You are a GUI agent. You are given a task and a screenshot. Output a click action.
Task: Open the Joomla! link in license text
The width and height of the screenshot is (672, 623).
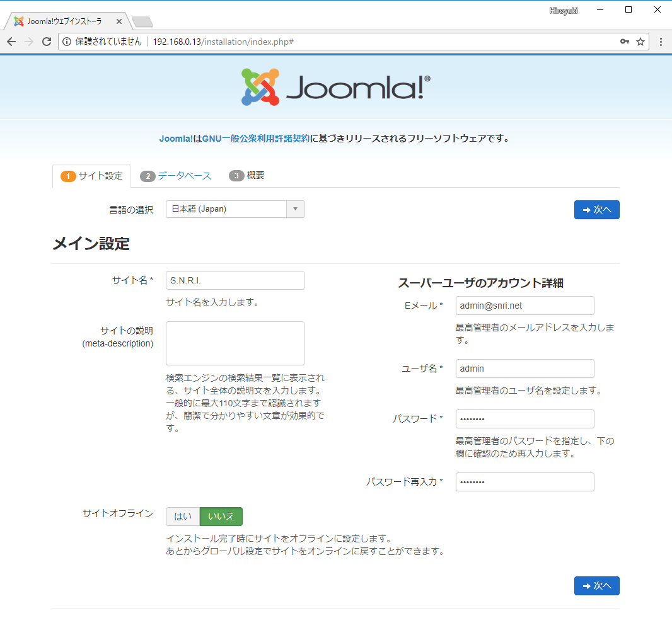(176, 139)
